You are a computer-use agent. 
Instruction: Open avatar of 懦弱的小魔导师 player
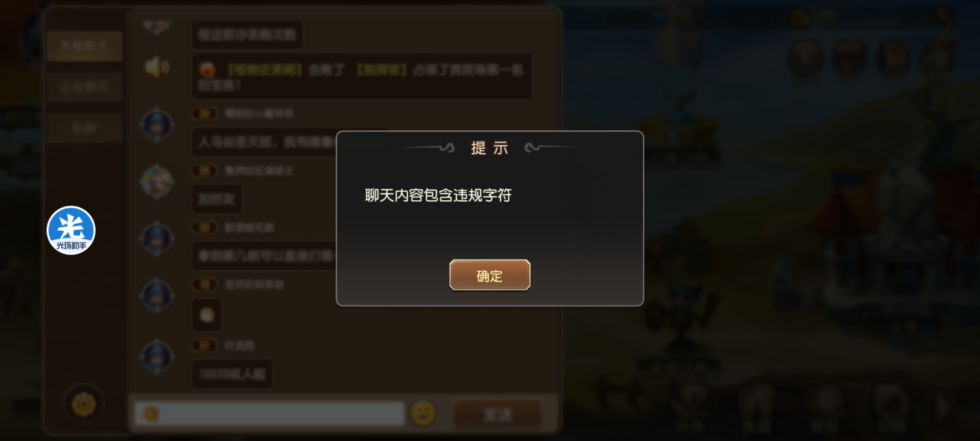[x=157, y=125]
